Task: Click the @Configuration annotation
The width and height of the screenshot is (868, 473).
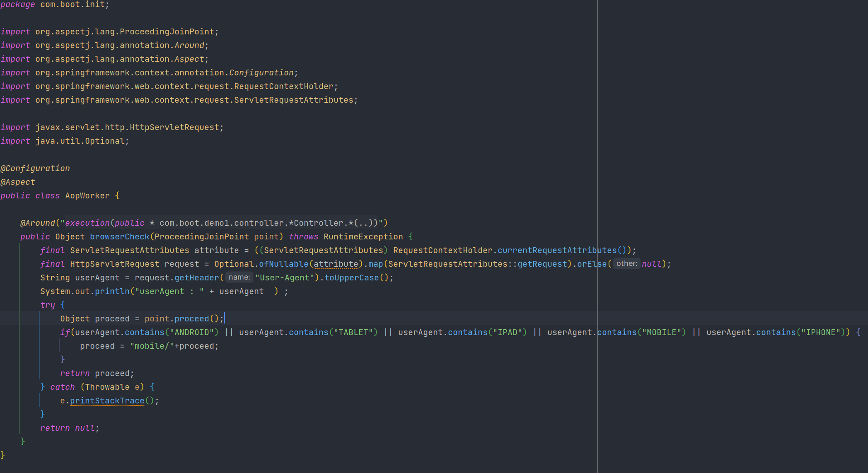Action: (35, 168)
